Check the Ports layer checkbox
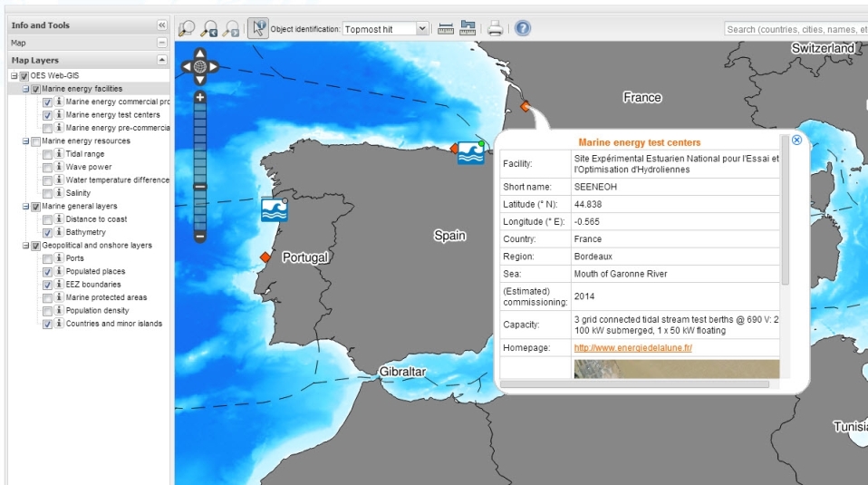Screen dimensions: 868x485 (x=47, y=258)
